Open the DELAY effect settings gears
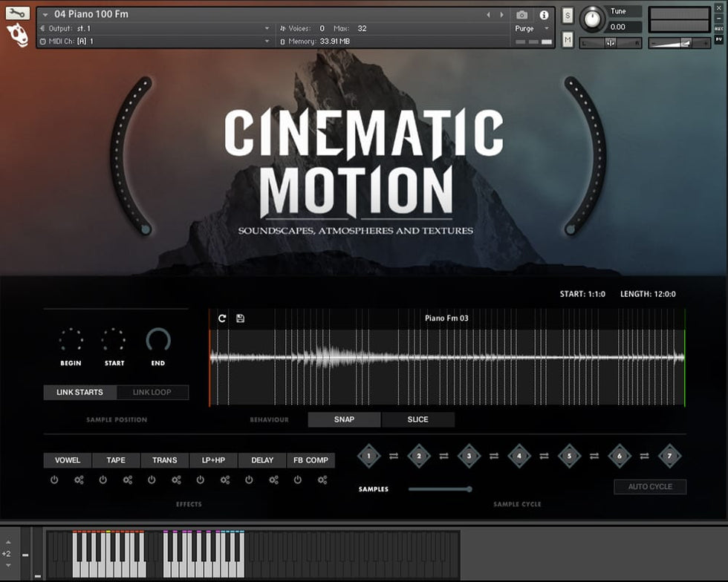This screenshot has width=728, height=582. [273, 480]
